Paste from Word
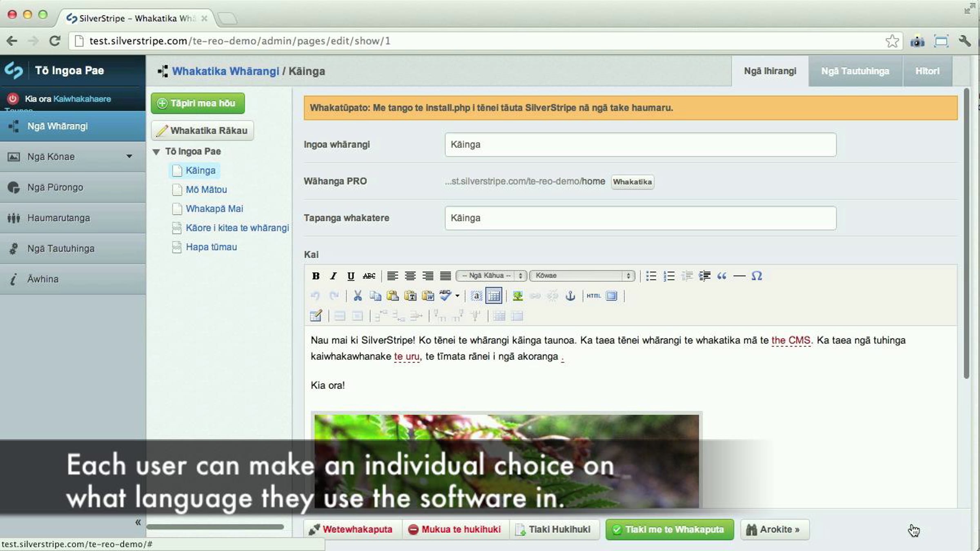The image size is (980, 551). tap(428, 296)
